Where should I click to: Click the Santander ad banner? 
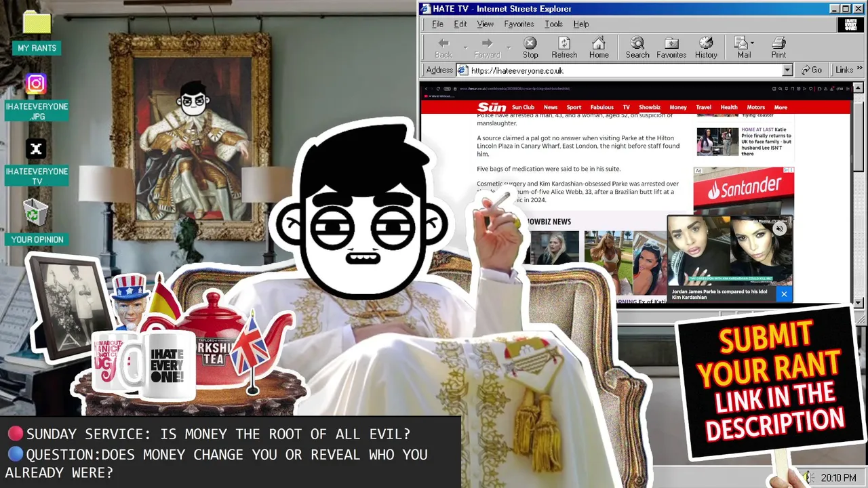743,190
